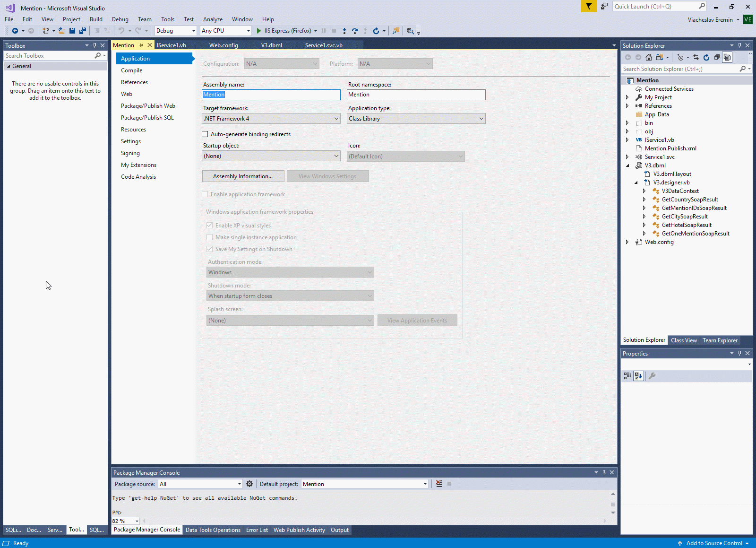The height and width of the screenshot is (548, 756).
Task: Click the Save All toolbar icon
Action: 83,31
